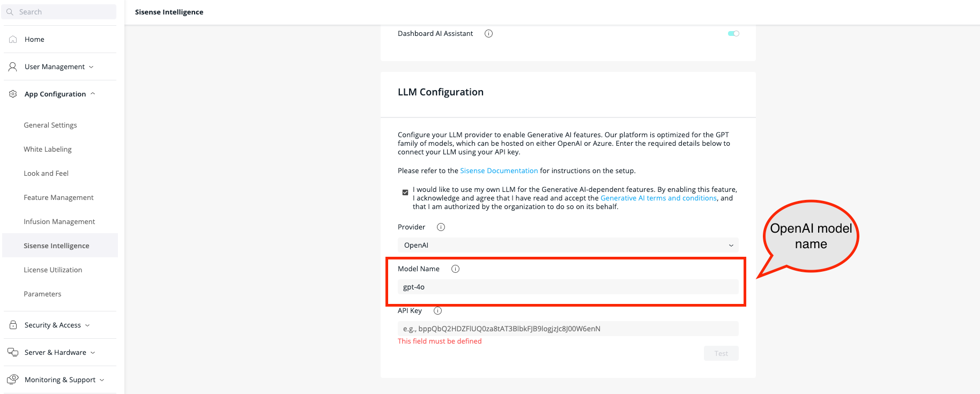
Task: Click the Security & Access lock icon
Action: click(13, 325)
